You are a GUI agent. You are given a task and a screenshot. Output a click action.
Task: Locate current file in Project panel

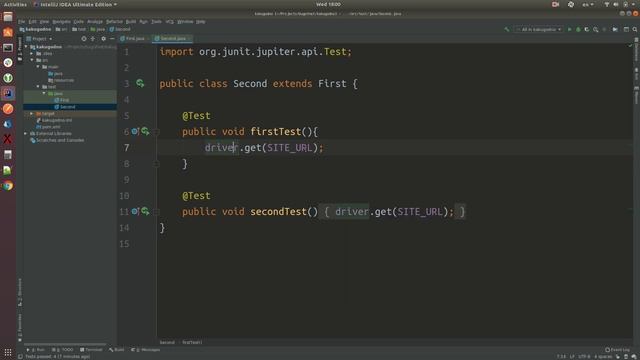point(84,39)
